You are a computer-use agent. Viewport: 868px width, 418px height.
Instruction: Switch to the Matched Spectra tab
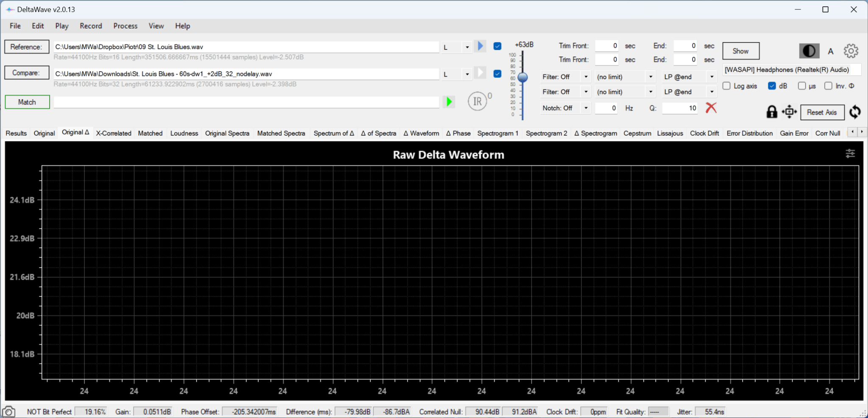coord(281,133)
